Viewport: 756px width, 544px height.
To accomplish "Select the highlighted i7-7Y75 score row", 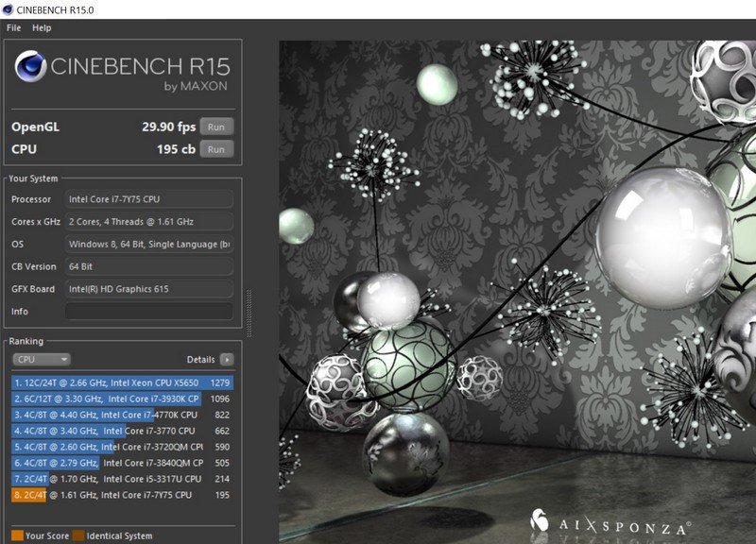I will [x=122, y=495].
